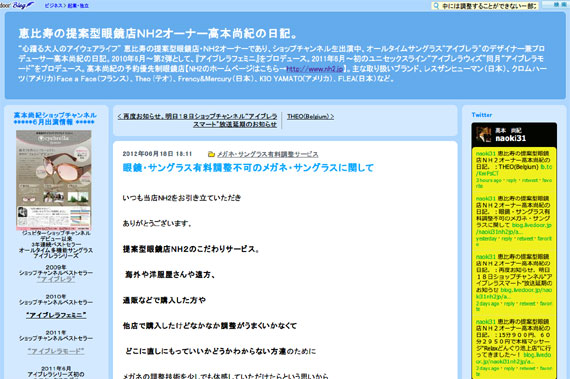Click the line 通販などで購入した方や

click(164, 300)
